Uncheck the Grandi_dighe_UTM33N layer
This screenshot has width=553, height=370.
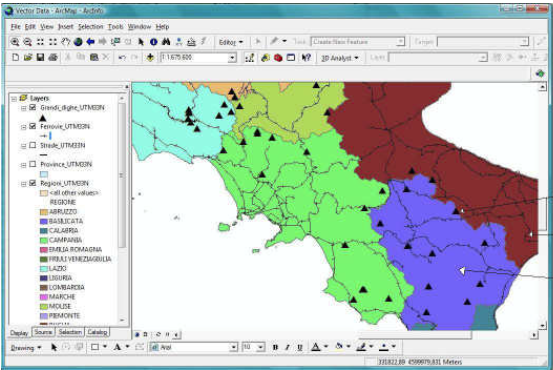point(32,107)
